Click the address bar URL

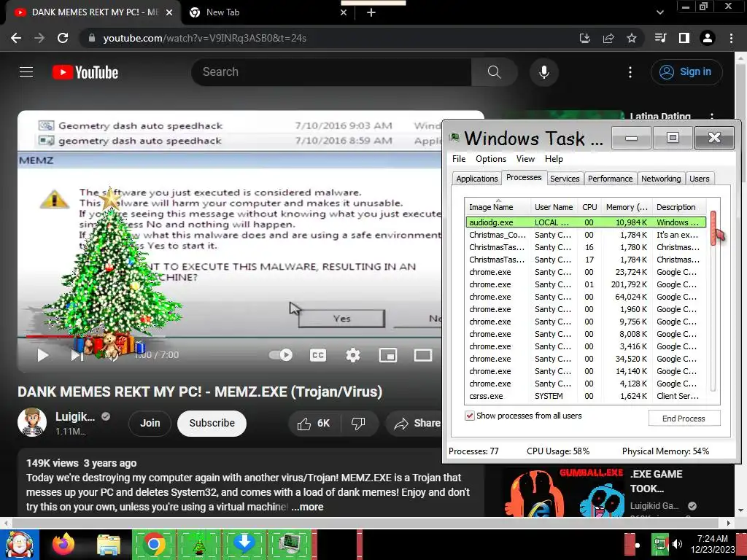(x=205, y=38)
